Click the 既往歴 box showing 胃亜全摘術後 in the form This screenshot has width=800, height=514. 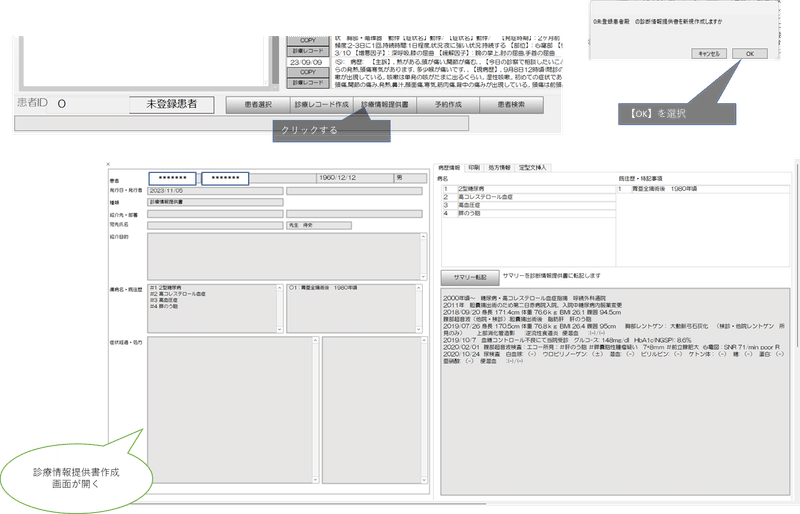click(351, 308)
